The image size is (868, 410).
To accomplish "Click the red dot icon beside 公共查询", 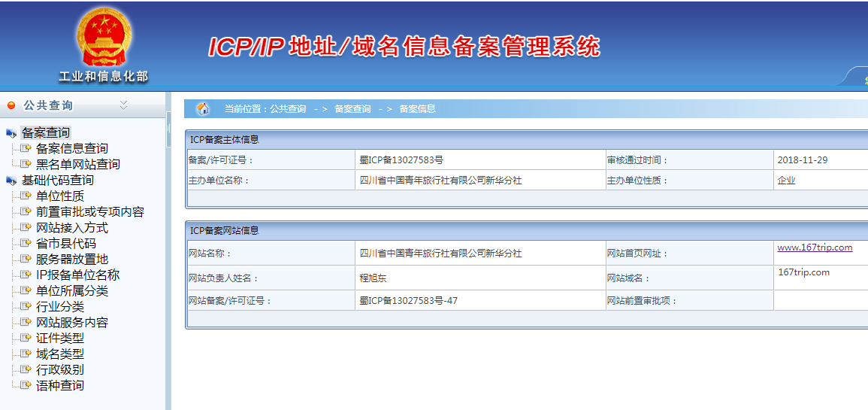I will pyautogui.click(x=11, y=105).
